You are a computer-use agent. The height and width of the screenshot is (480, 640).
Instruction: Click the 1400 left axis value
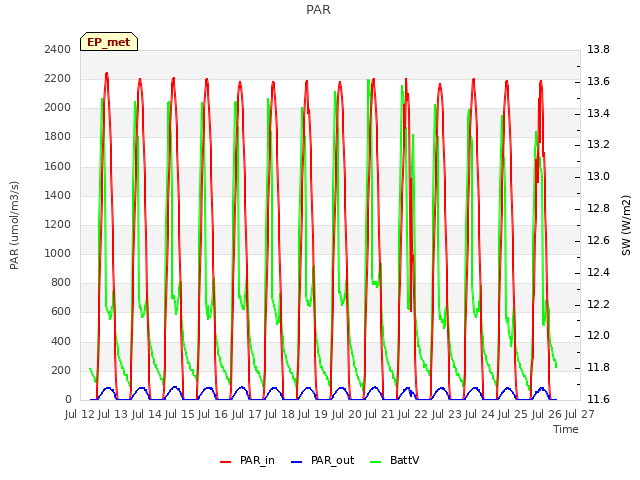(58, 195)
